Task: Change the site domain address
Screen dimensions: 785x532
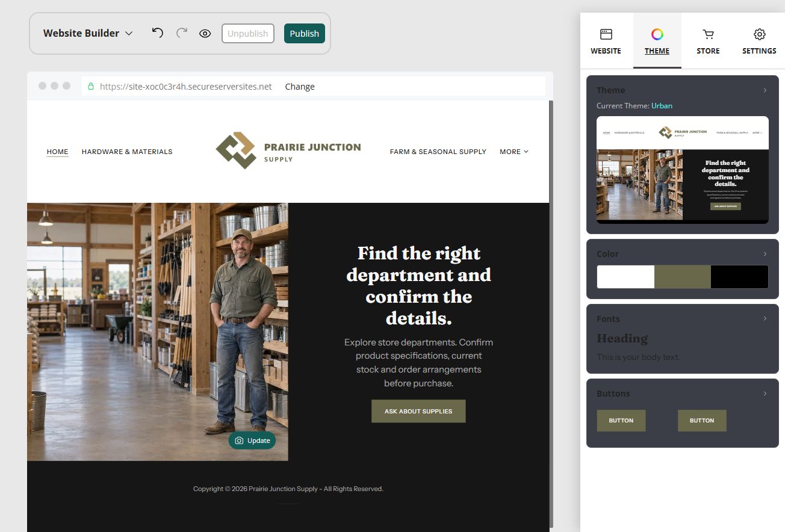Action: point(300,86)
